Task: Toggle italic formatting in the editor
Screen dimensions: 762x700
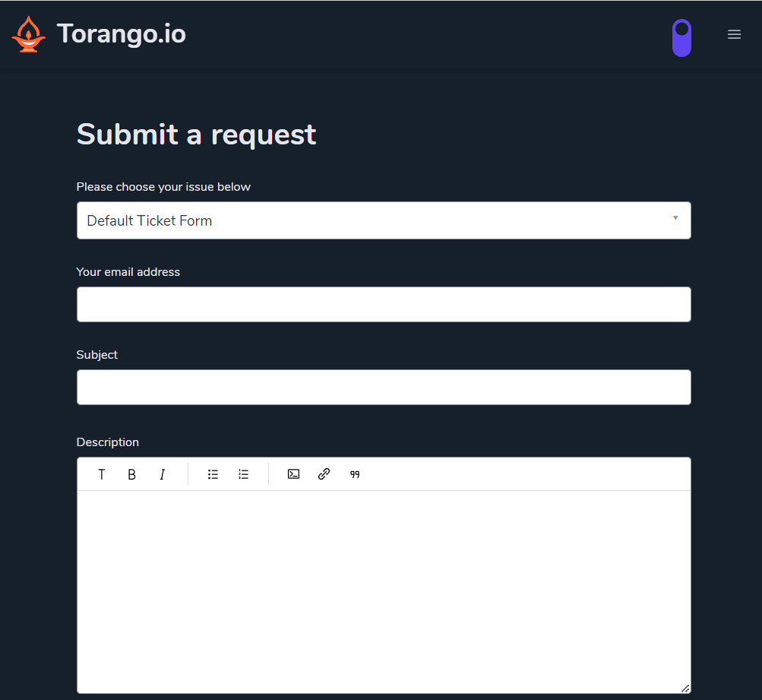Action: click(162, 474)
